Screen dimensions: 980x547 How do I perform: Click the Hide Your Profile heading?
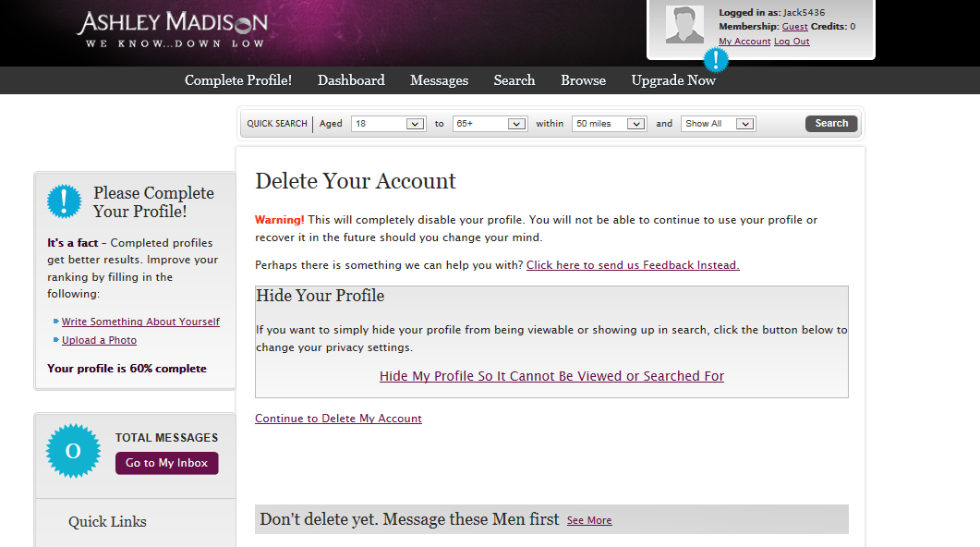point(320,296)
